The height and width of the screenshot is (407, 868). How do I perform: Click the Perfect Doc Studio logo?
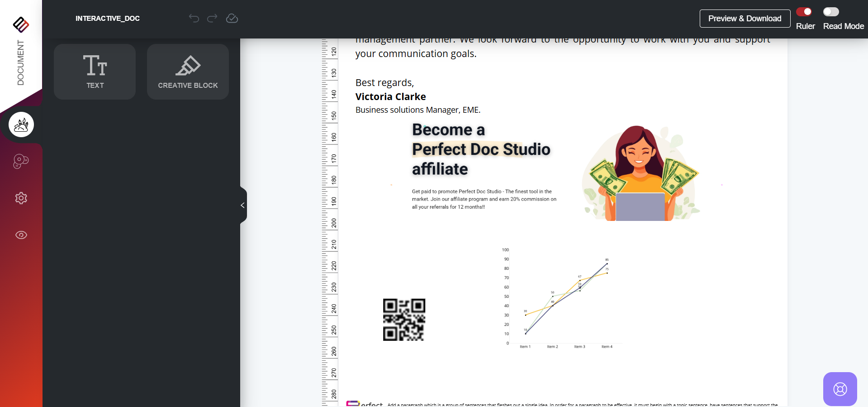point(21,24)
